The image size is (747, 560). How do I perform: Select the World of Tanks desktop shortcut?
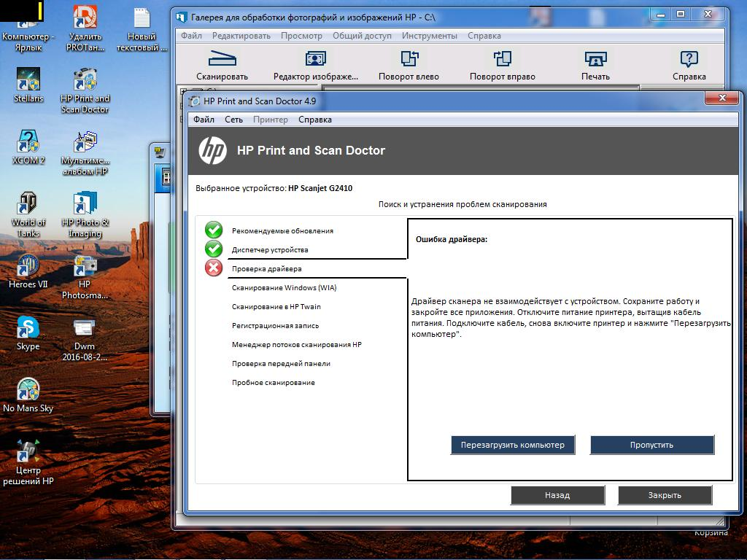[x=28, y=214]
